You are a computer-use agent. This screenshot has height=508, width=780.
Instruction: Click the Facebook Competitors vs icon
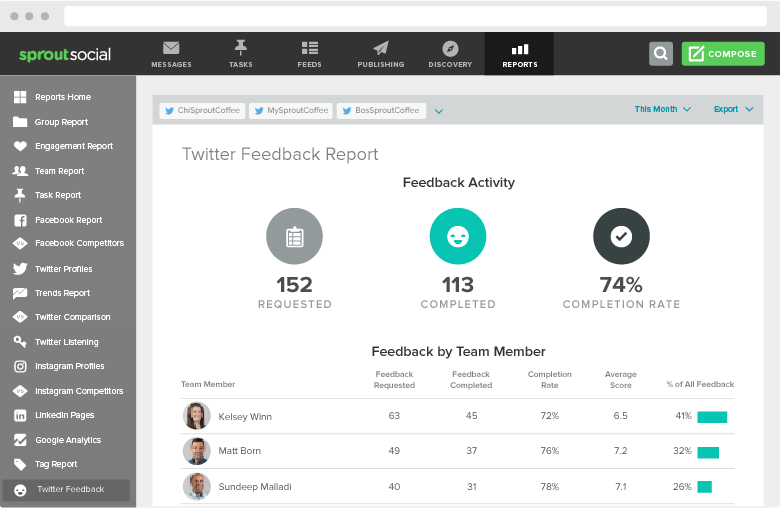pyautogui.click(x=20, y=243)
